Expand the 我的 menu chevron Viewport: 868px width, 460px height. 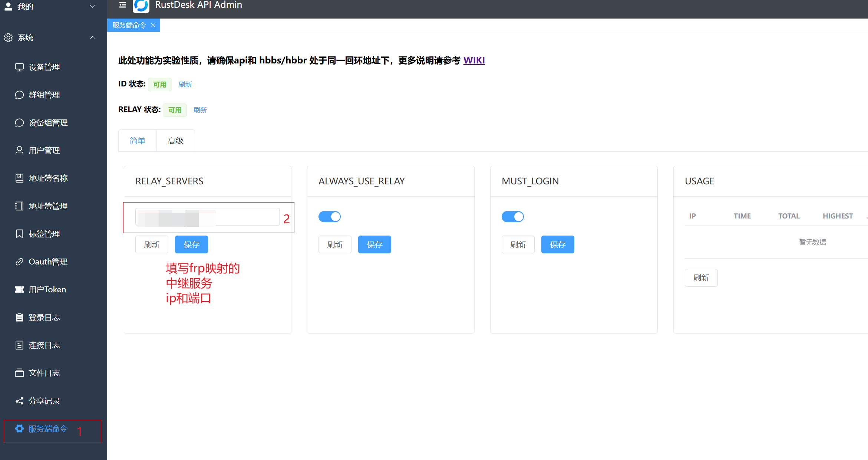(x=93, y=6)
